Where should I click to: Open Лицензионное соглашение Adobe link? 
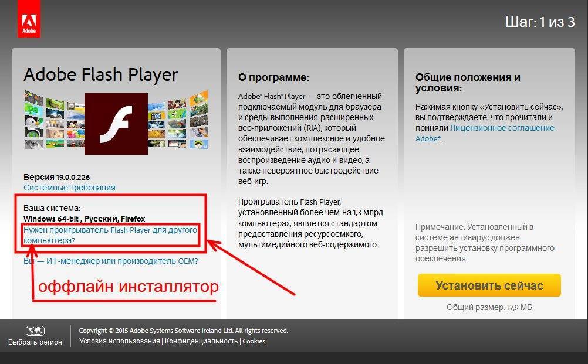click(x=485, y=133)
